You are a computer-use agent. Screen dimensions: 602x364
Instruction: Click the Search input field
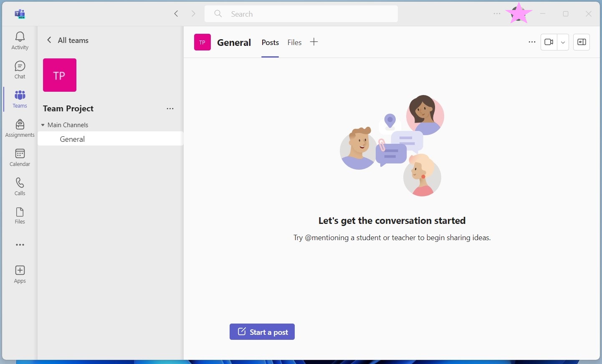coord(301,14)
